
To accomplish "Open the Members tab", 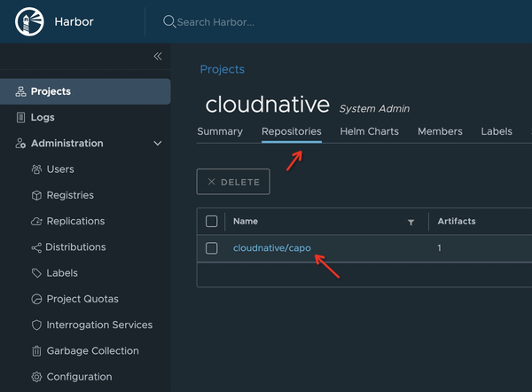I will [440, 131].
